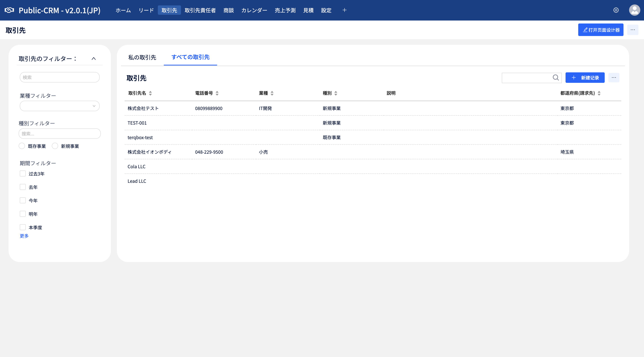Viewport: 644px width, 357px height.
Task: Click the plus icon in navigation bar
Action: pyautogui.click(x=344, y=10)
